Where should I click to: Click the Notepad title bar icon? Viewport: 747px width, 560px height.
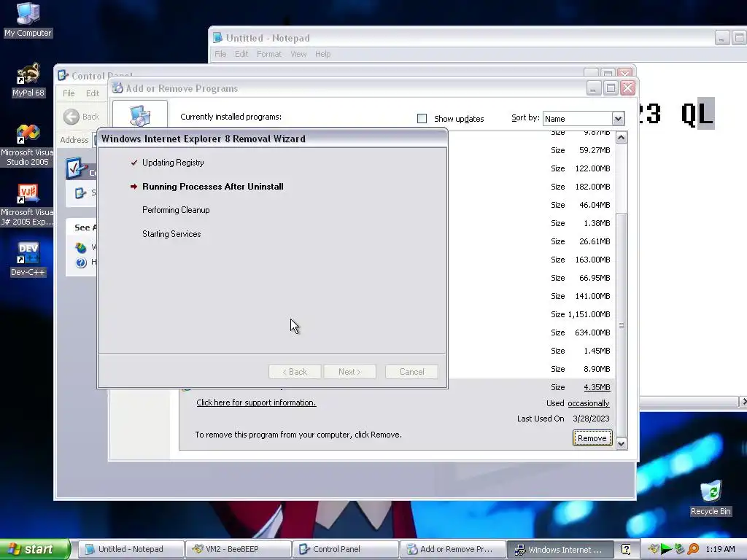[217, 38]
